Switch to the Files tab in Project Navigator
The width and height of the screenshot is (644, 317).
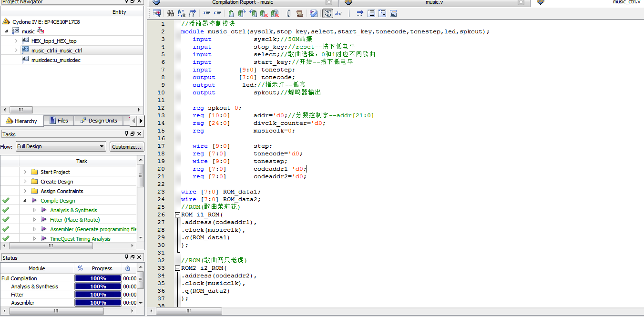(x=58, y=121)
